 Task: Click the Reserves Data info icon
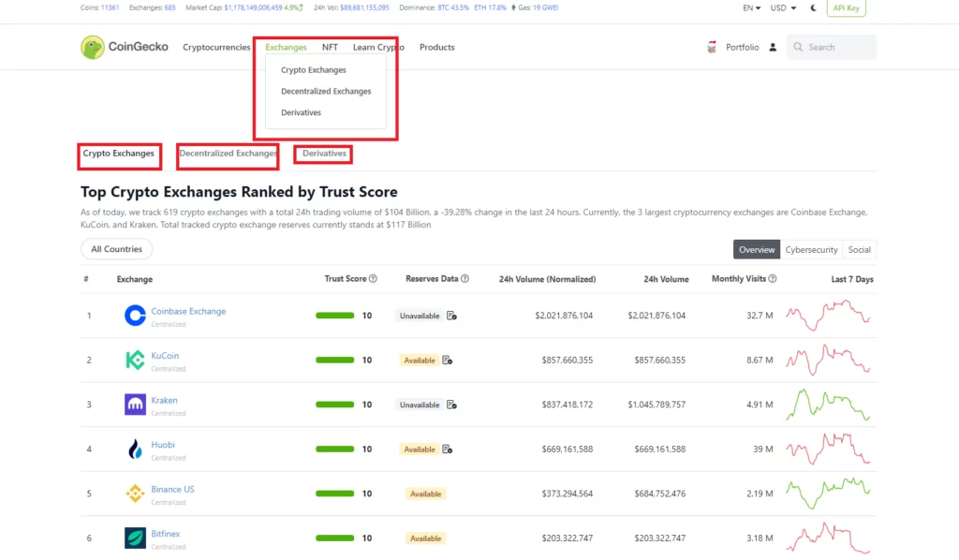click(x=465, y=279)
